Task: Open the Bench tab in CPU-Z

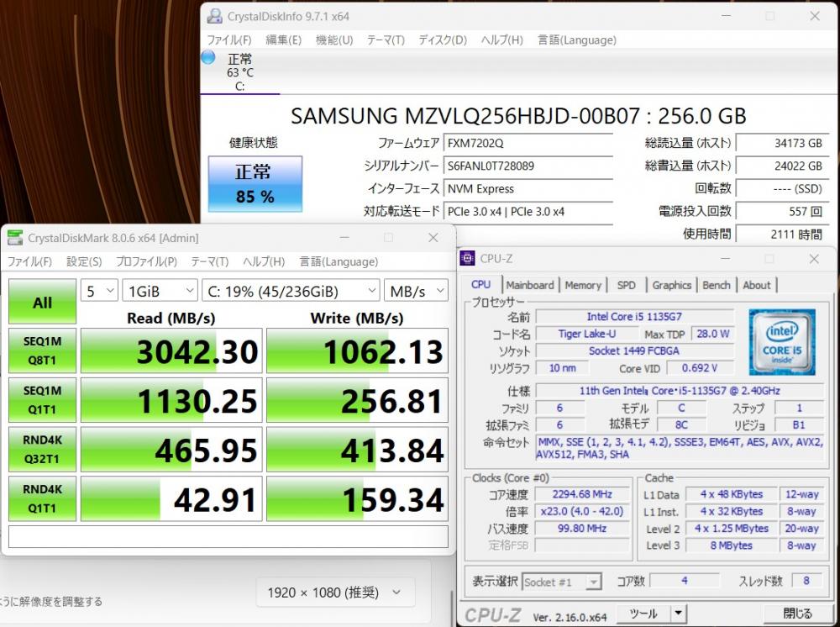Action: (x=717, y=285)
